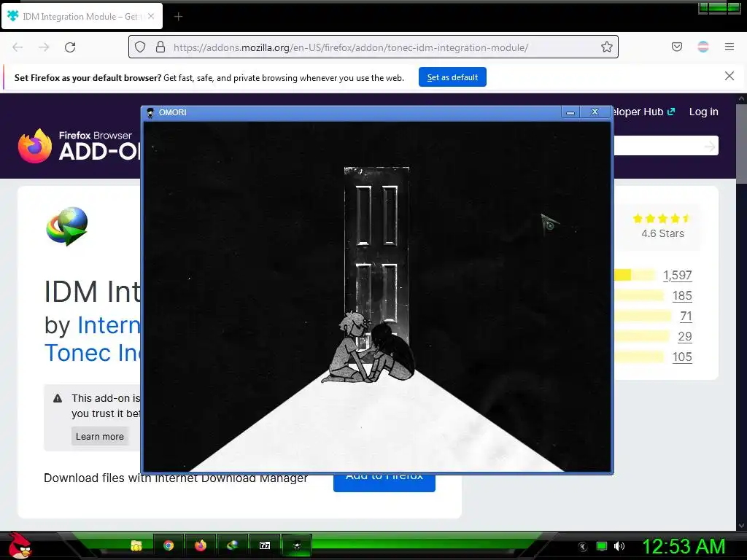This screenshot has height=560, width=747.
Task: Click the IDM add-on globe icon
Action: click(x=67, y=226)
